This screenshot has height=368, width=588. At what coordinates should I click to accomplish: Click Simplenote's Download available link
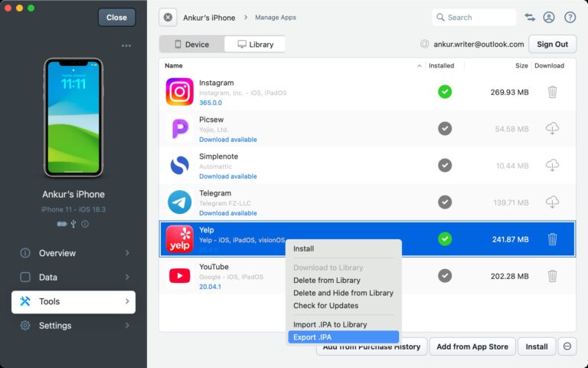227,176
